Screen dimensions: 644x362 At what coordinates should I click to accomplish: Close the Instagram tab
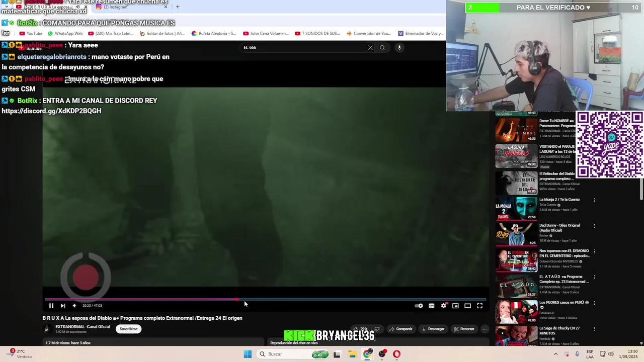tap(166, 7)
